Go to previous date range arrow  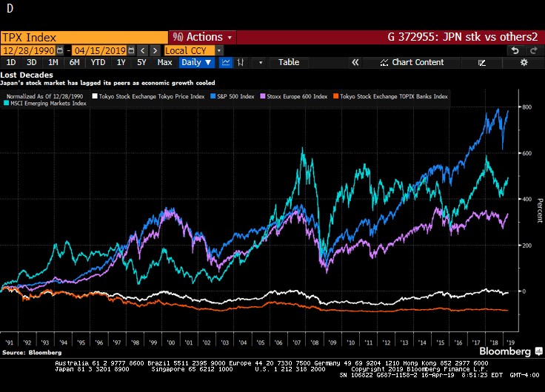tap(142, 51)
